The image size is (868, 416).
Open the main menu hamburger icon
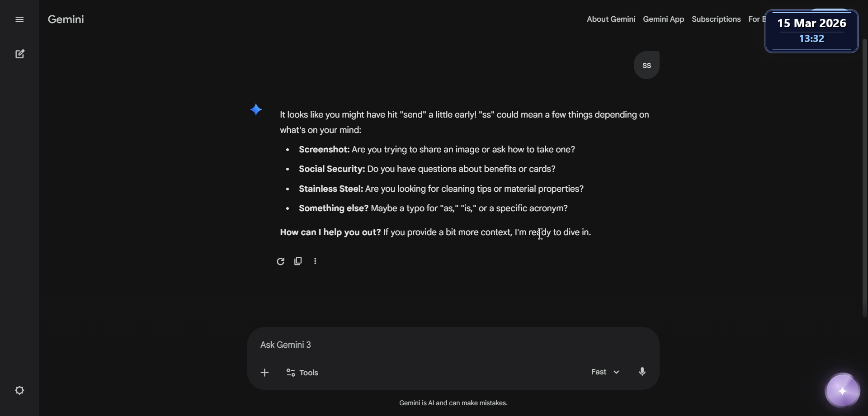coord(19,19)
